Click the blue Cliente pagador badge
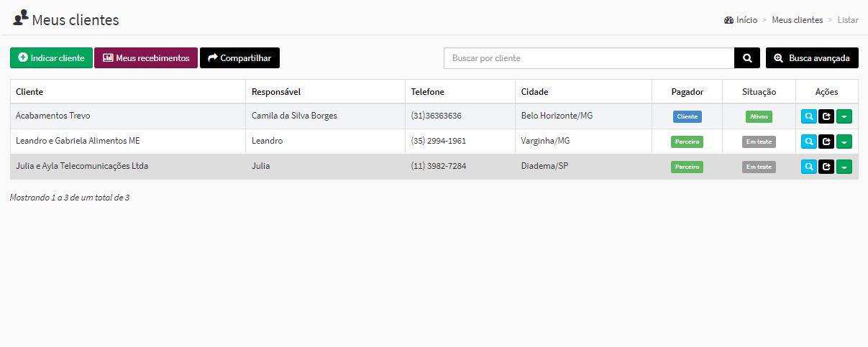Viewport: 868px width, 347px height. click(x=687, y=116)
